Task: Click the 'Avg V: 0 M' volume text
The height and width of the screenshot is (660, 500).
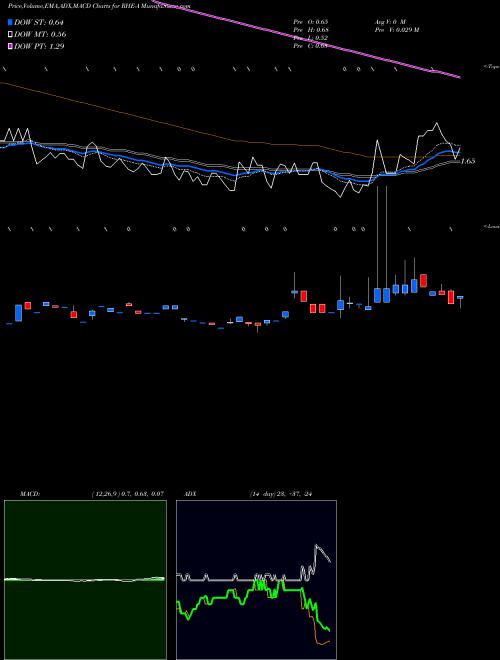Action: [x=390, y=21]
